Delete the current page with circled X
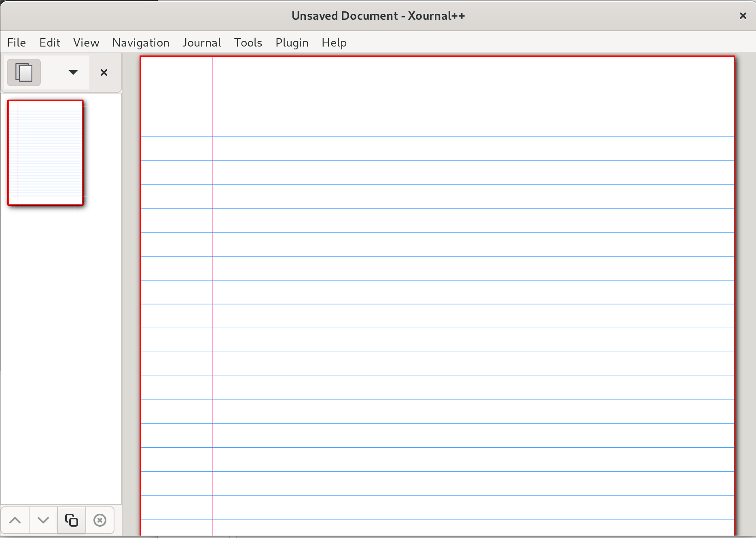Viewport: 756px width, 538px height. pos(100,520)
